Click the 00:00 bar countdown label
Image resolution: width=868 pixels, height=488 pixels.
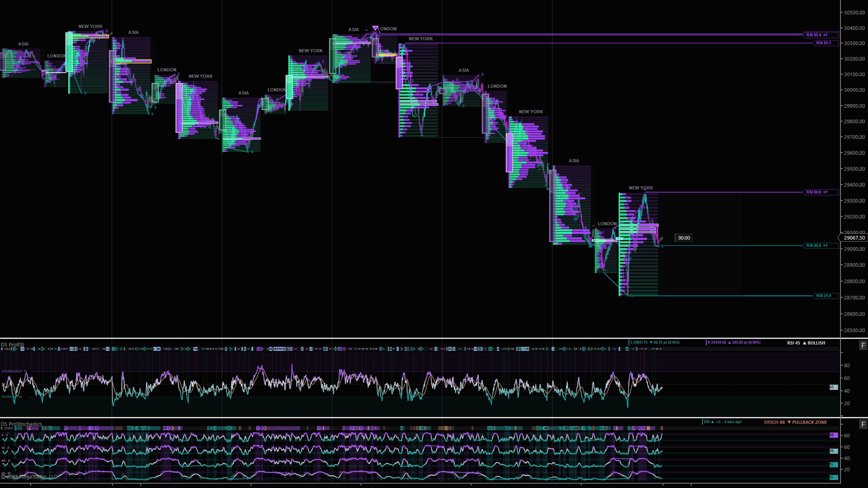[684, 238]
